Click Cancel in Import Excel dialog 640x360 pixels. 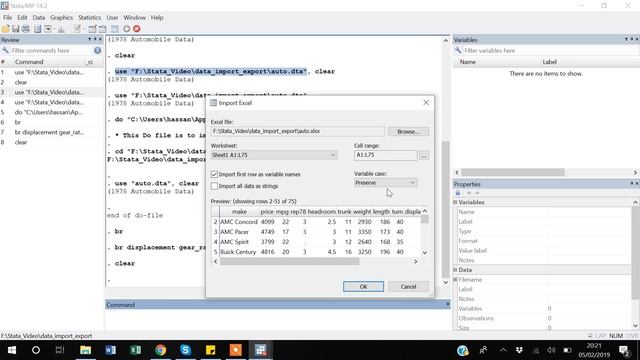(408, 287)
